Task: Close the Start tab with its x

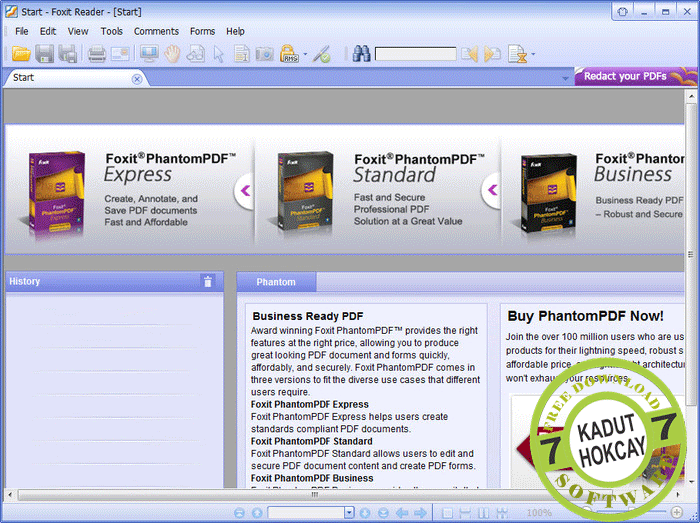Action: [x=137, y=79]
